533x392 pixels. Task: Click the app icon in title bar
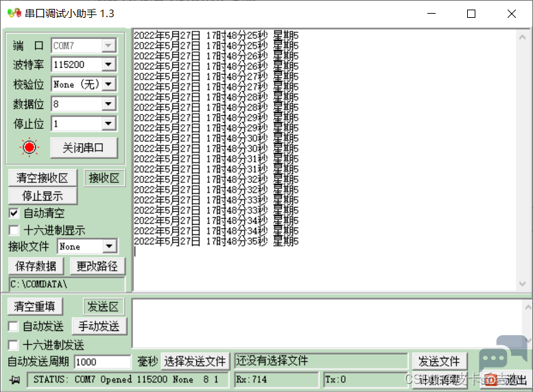[x=14, y=13]
